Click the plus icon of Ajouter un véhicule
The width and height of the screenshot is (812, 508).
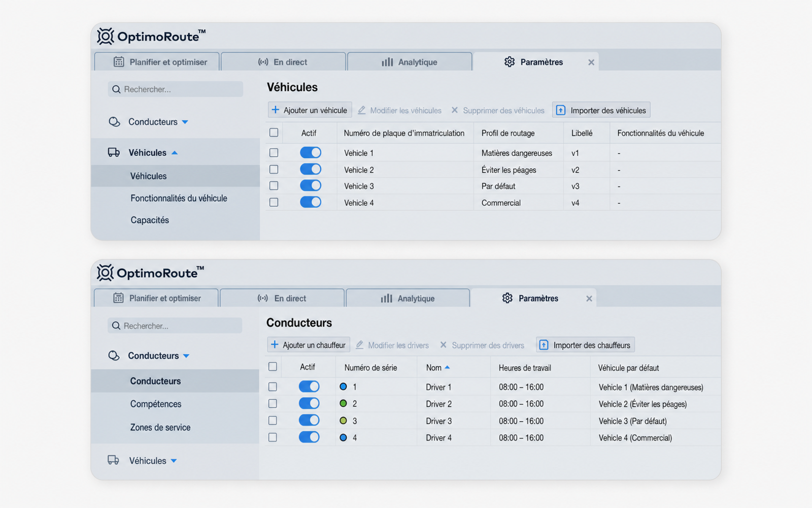click(x=275, y=110)
